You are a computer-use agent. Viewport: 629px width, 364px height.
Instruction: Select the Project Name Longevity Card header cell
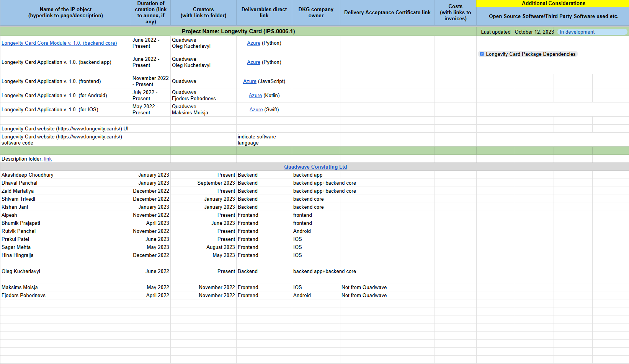tap(238, 31)
